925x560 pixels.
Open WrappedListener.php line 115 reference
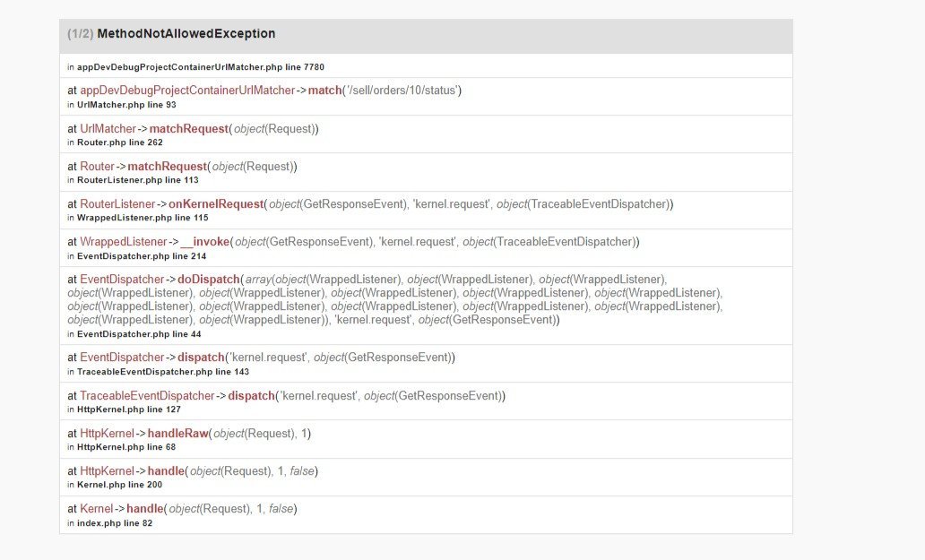click(x=143, y=218)
